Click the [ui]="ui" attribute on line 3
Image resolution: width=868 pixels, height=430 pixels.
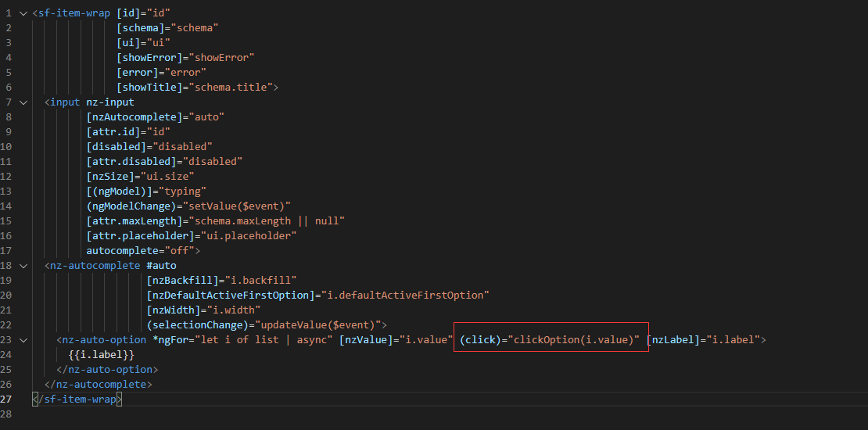click(x=143, y=43)
